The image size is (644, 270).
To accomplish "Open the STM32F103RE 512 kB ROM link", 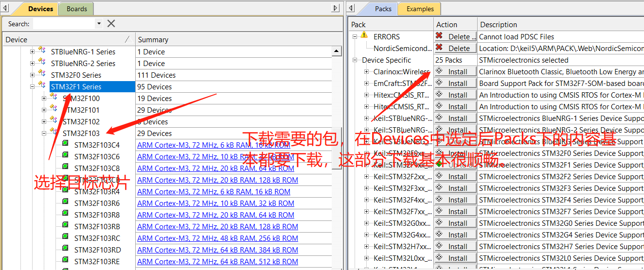I will (217, 261).
